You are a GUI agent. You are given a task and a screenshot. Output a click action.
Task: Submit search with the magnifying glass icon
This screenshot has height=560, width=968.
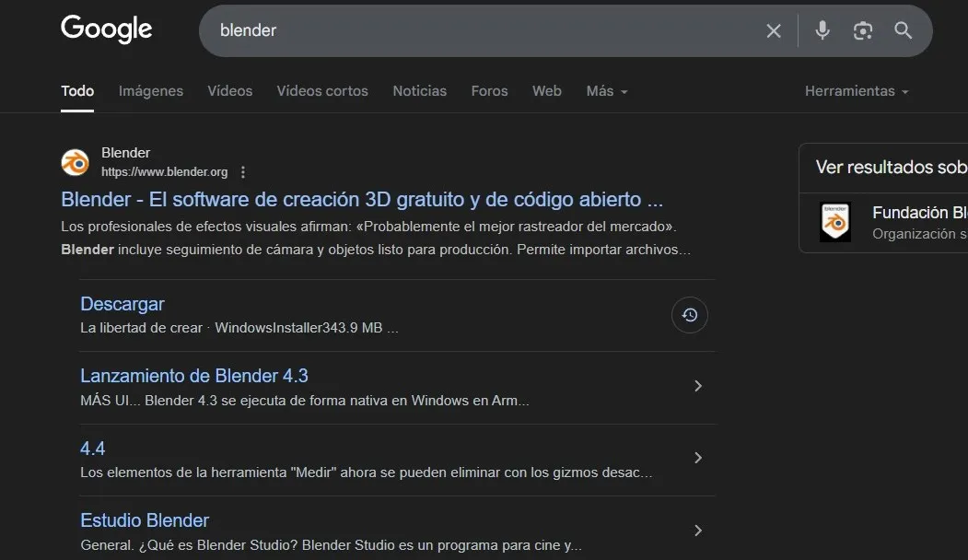coord(904,30)
